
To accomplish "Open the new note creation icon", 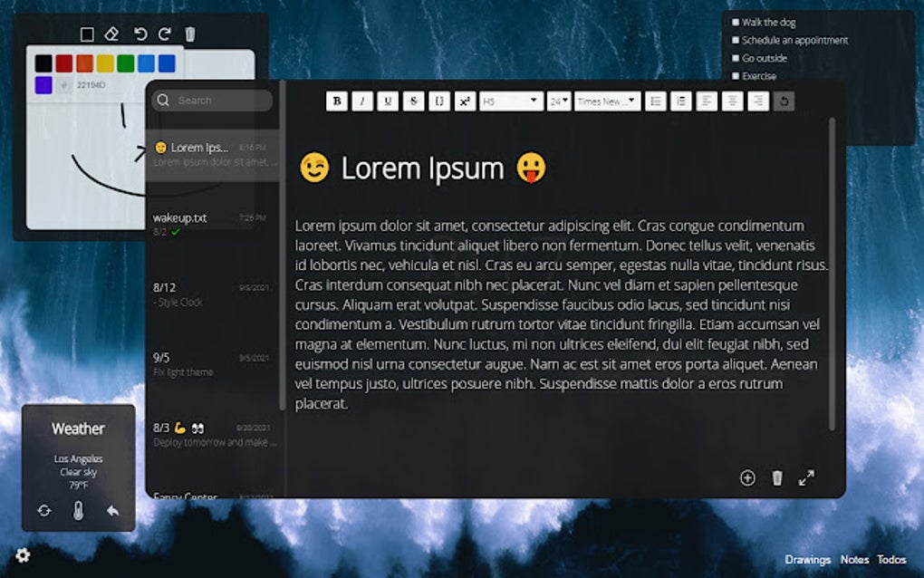I will [x=747, y=477].
